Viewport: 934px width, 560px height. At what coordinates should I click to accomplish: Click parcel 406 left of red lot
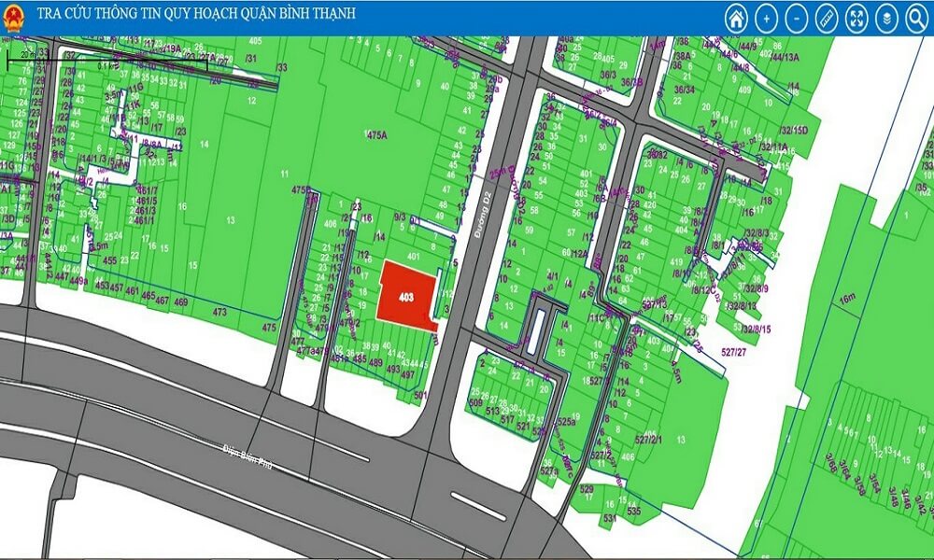[x=330, y=225]
